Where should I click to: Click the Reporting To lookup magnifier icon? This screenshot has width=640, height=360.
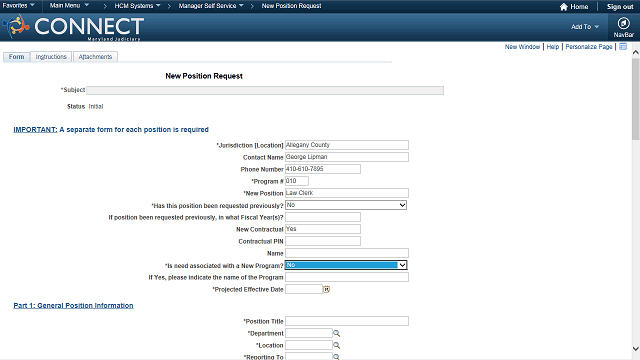pos(336,357)
